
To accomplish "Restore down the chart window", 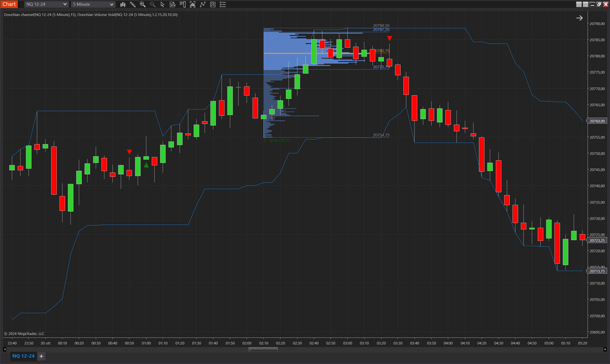I will tap(599, 4).
